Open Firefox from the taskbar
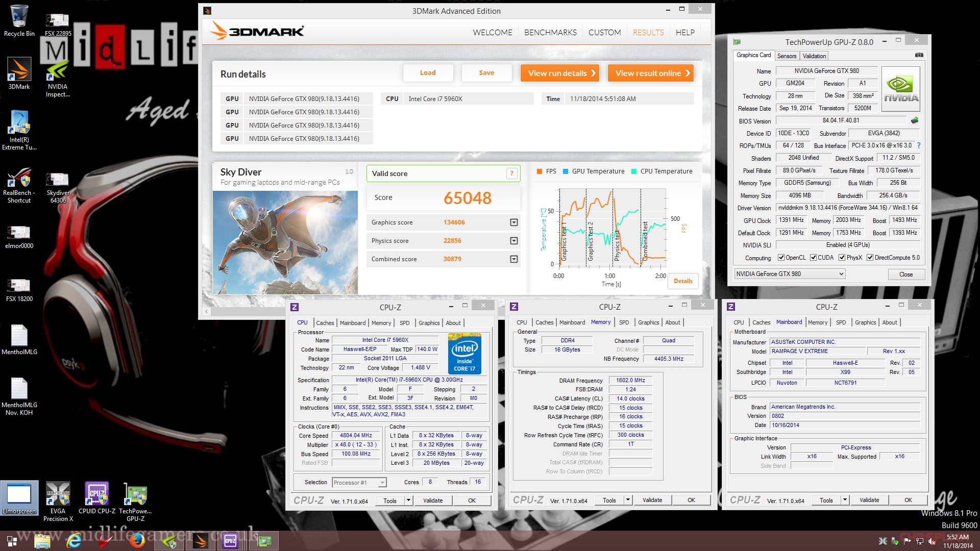Viewport: 980px width, 551px height. [137, 541]
